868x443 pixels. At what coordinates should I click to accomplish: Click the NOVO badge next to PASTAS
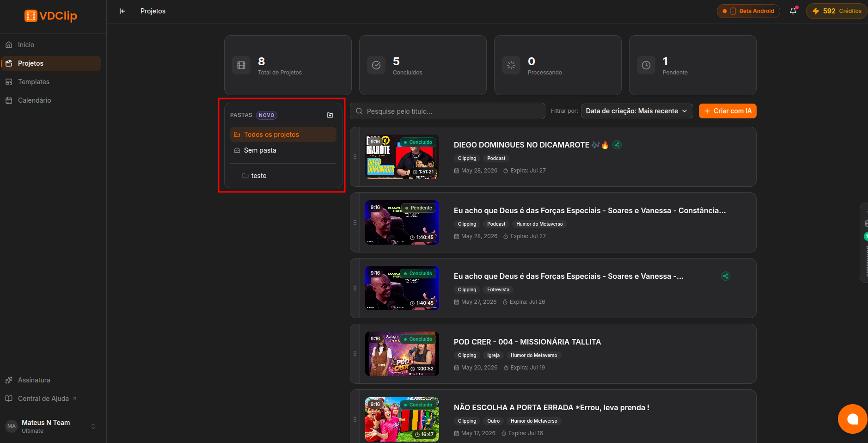(x=267, y=115)
